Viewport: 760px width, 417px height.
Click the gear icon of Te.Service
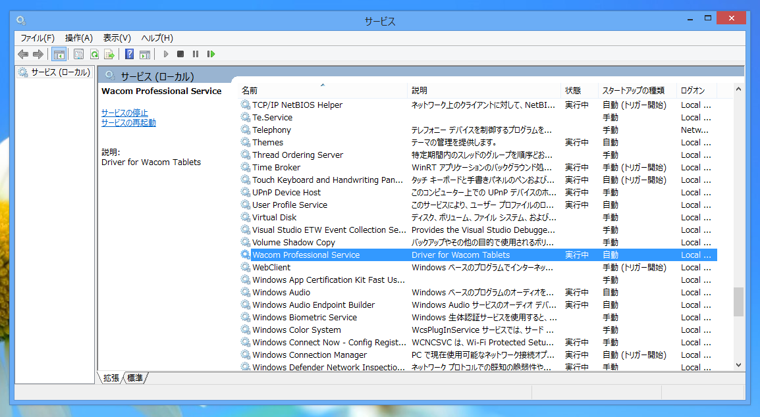click(x=246, y=118)
